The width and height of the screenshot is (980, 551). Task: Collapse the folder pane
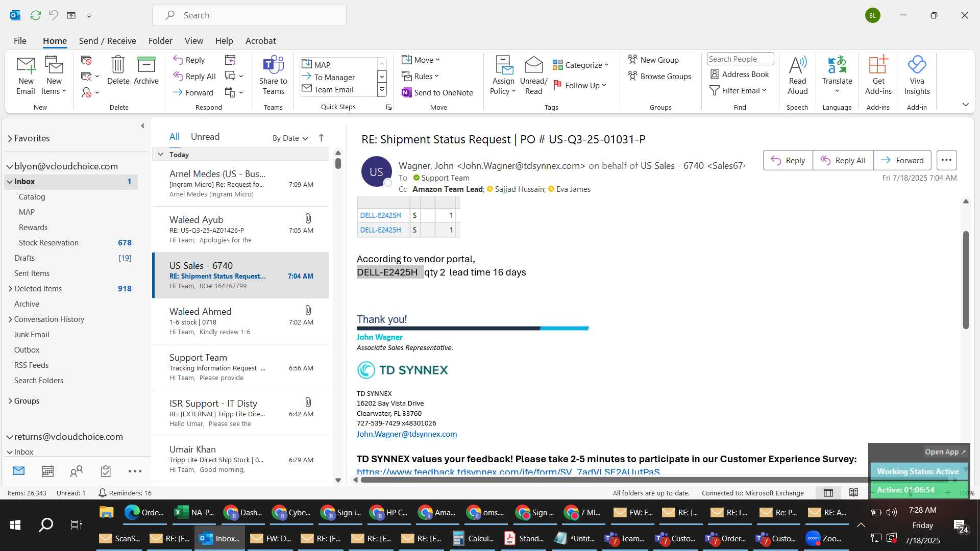142,126
